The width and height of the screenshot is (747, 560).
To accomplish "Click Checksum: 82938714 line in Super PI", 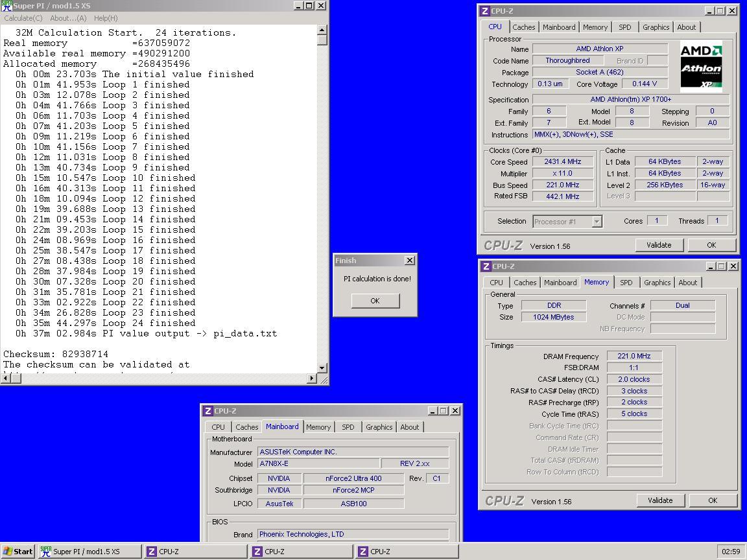I will click(x=56, y=355).
